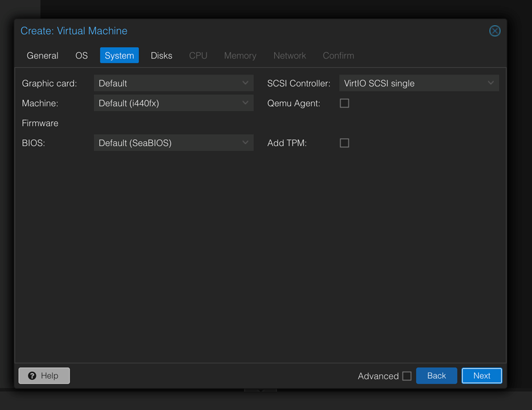Click the Network tab
This screenshot has width=532, height=410.
click(290, 55)
